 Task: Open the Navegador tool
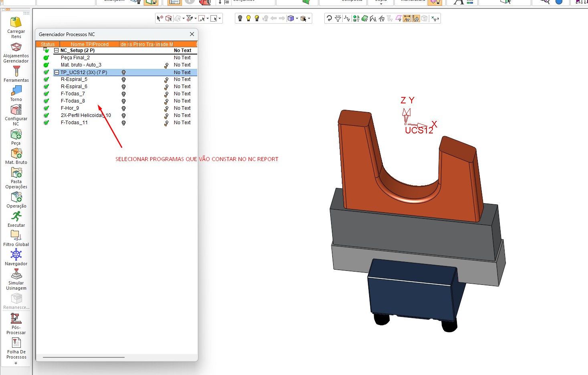pos(16,258)
